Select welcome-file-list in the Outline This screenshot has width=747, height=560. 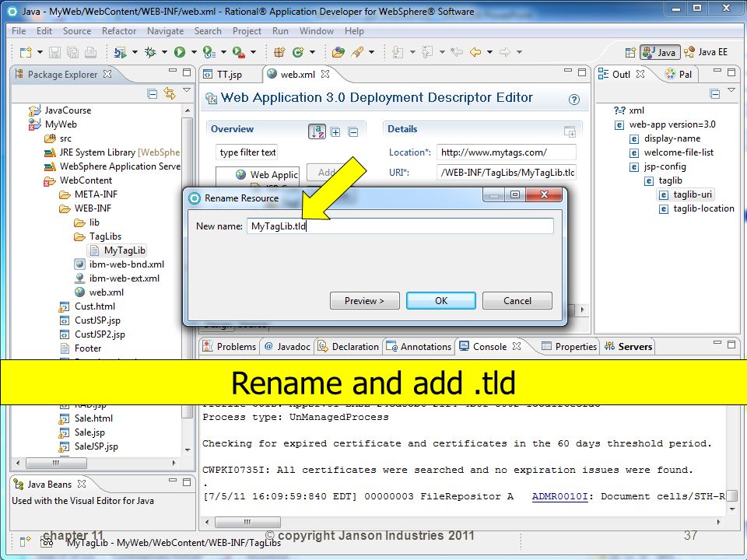(x=672, y=152)
